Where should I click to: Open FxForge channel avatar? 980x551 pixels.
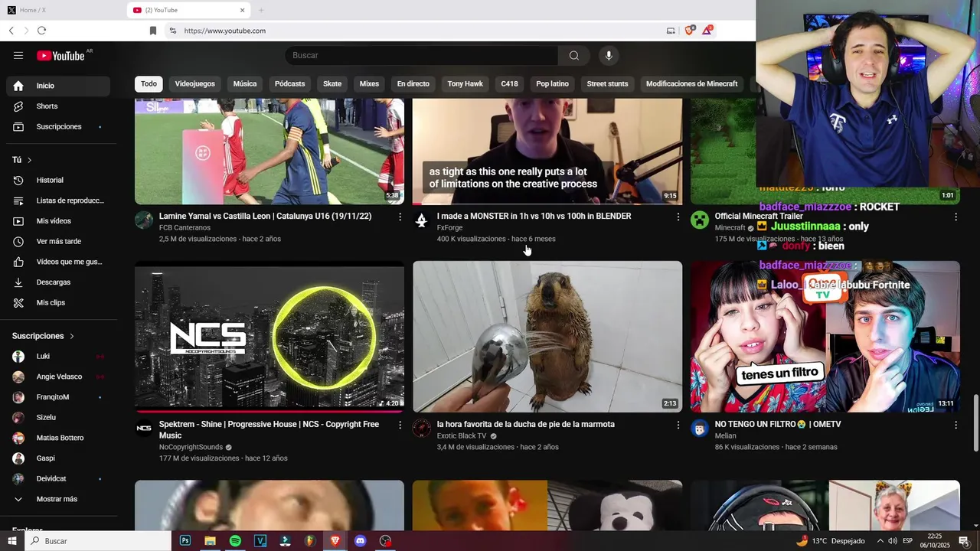tap(422, 220)
